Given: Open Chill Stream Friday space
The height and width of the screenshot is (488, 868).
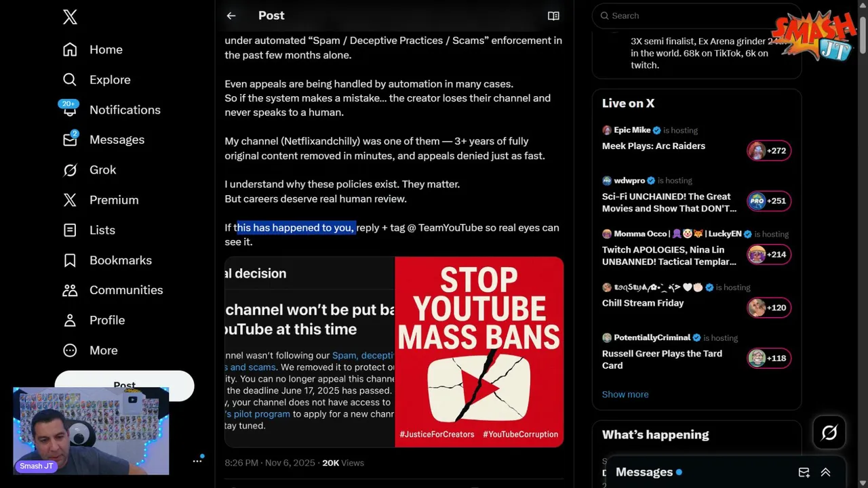Looking at the screenshot, I should click(643, 303).
